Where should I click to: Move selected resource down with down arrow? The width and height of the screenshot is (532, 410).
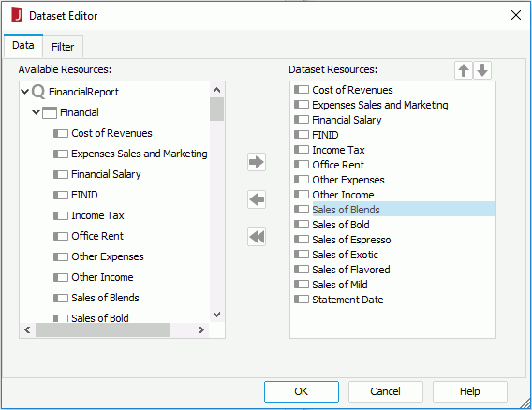click(482, 70)
